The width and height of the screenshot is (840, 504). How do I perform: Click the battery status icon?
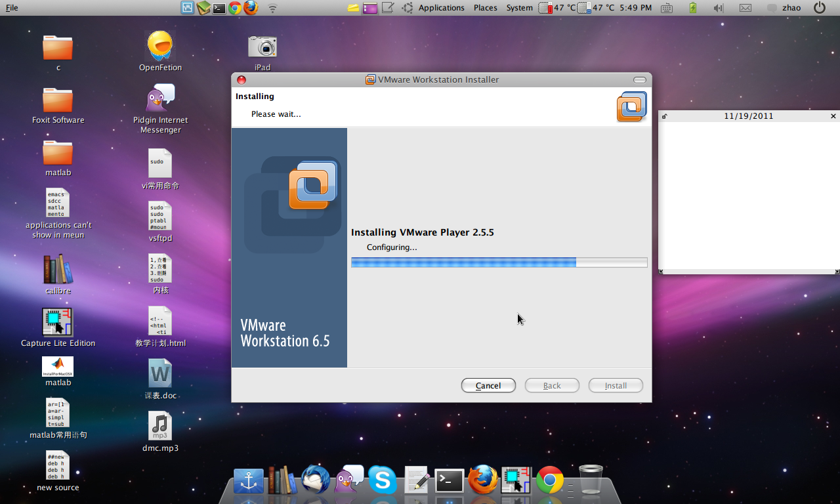[x=693, y=8]
